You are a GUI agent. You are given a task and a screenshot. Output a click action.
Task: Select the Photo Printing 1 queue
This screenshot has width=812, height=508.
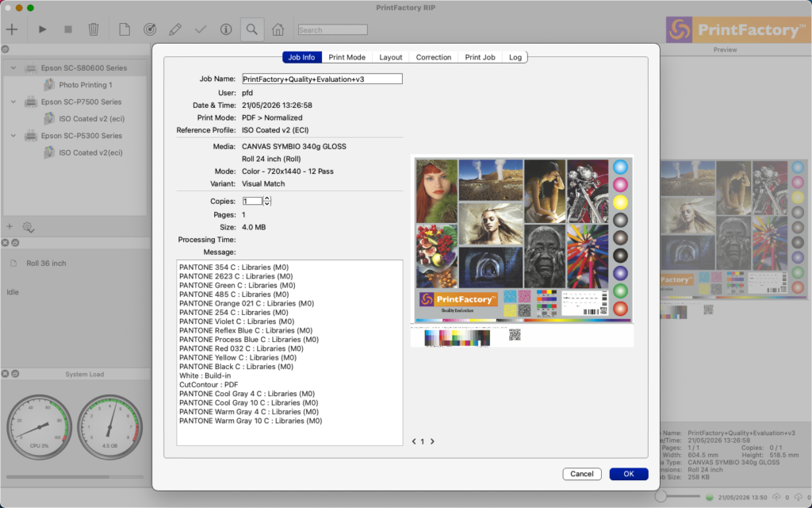86,84
